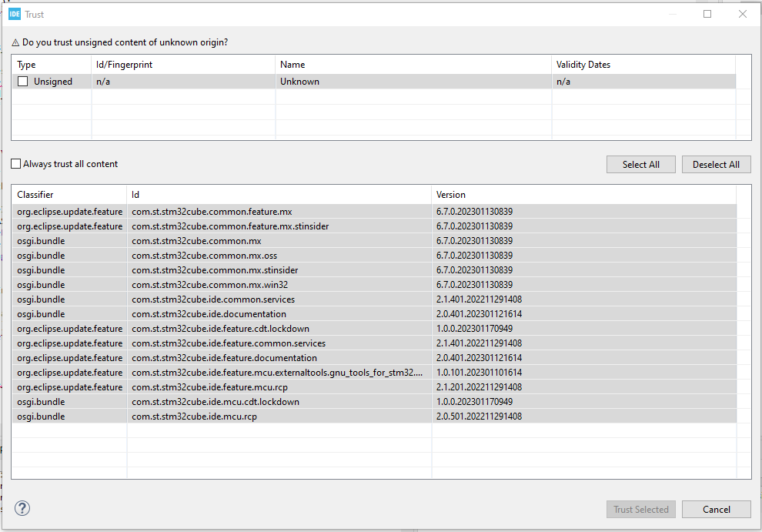762x532 pixels.
Task: Click the IDE icon in the title bar
Action: tap(15, 14)
